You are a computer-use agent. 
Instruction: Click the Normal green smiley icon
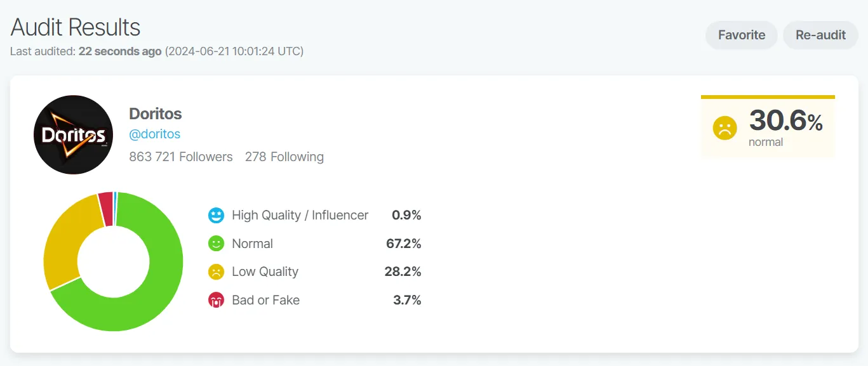click(216, 243)
